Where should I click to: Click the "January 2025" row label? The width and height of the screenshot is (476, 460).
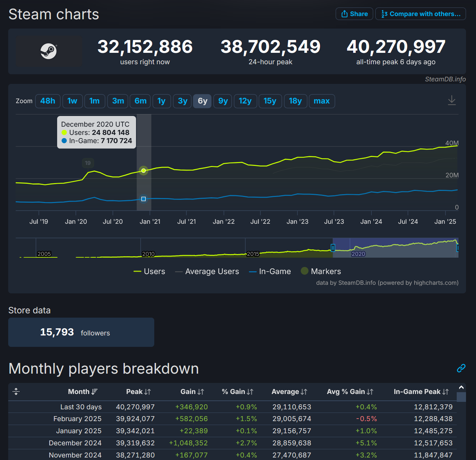(x=79, y=431)
